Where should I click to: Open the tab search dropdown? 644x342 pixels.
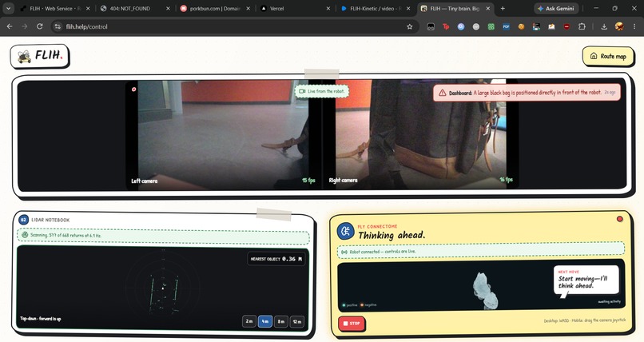coord(8,8)
